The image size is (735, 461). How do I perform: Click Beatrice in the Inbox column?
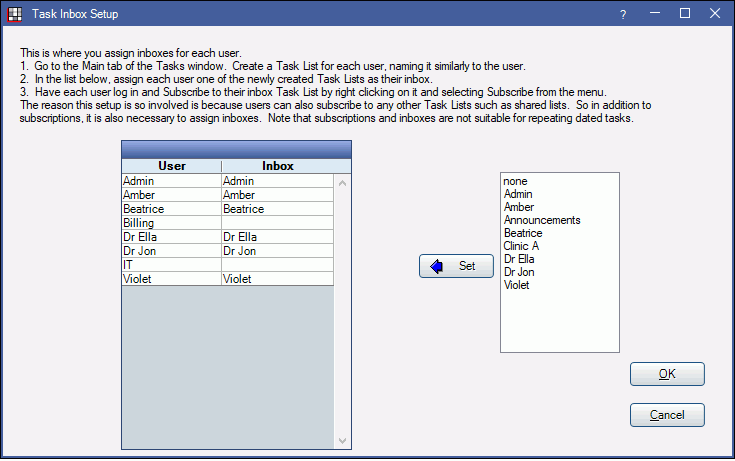(278, 209)
